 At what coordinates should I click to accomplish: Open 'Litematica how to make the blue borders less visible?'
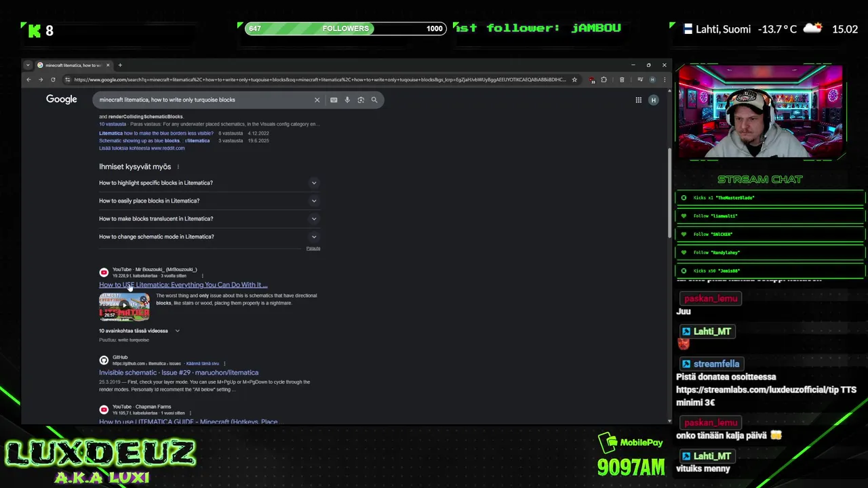coord(156,133)
